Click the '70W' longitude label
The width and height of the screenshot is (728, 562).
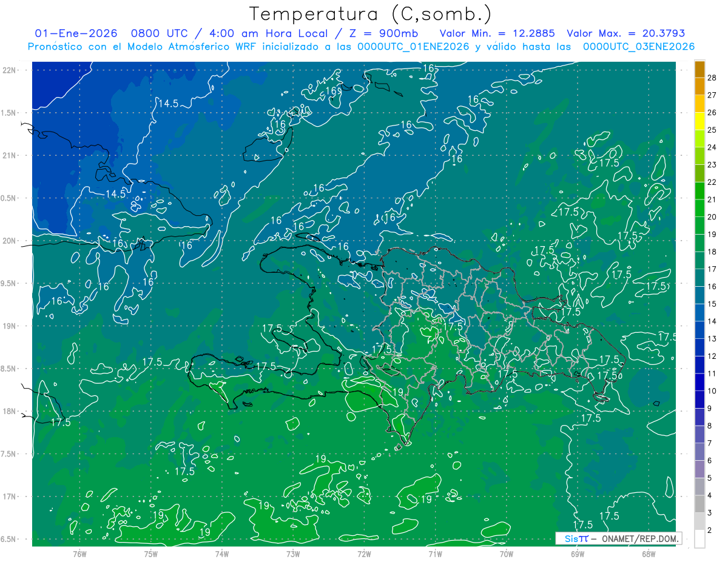coord(507,554)
